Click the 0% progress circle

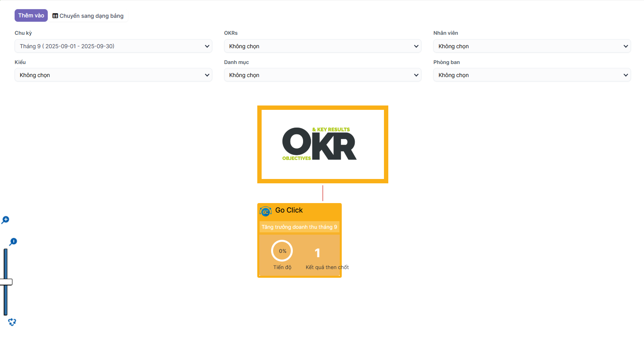point(282,251)
